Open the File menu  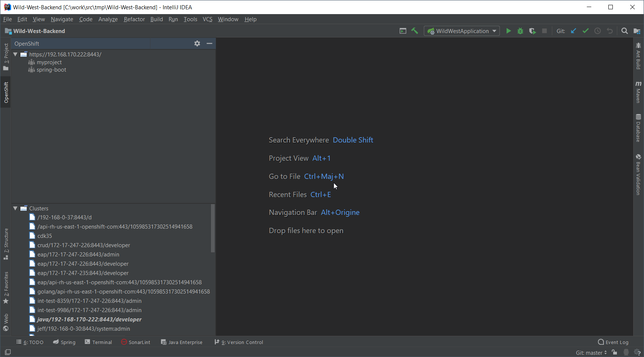pos(7,19)
